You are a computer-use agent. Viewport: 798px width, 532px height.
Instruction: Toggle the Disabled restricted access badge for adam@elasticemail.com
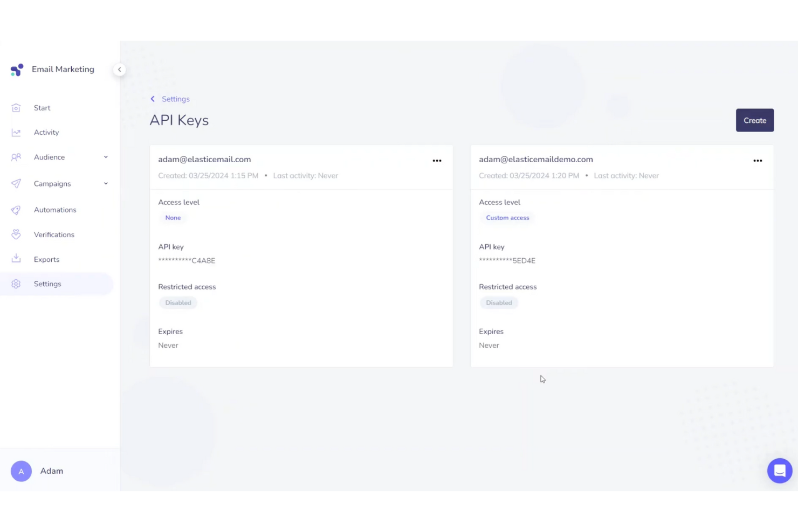pyautogui.click(x=178, y=302)
